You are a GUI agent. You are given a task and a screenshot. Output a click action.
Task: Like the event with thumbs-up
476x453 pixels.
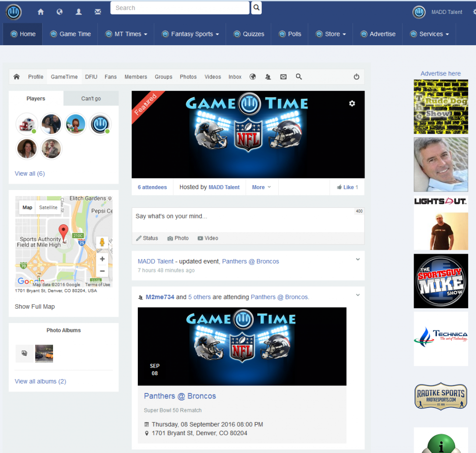tap(347, 187)
